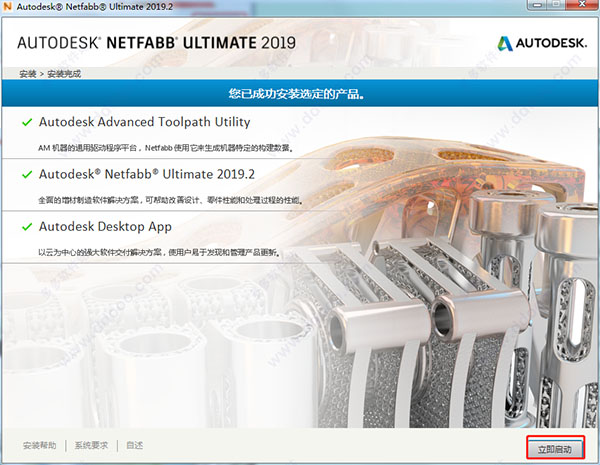Click the AM 机器 description under Toolpath Utility
This screenshot has height=465, width=600.
pos(166,148)
